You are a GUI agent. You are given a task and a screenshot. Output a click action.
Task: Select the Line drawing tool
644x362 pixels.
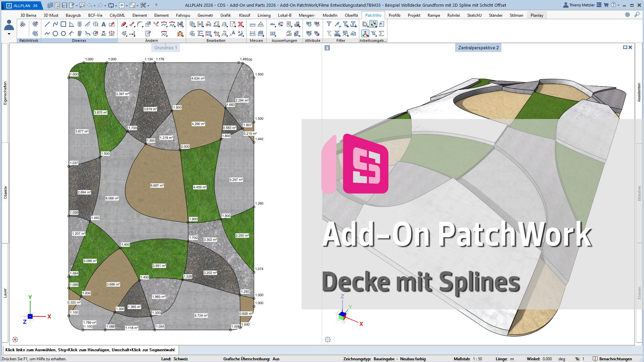(47, 24)
